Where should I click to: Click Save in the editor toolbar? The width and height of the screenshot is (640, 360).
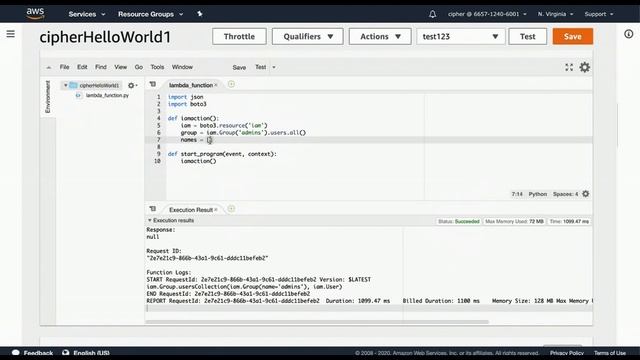pos(239,67)
